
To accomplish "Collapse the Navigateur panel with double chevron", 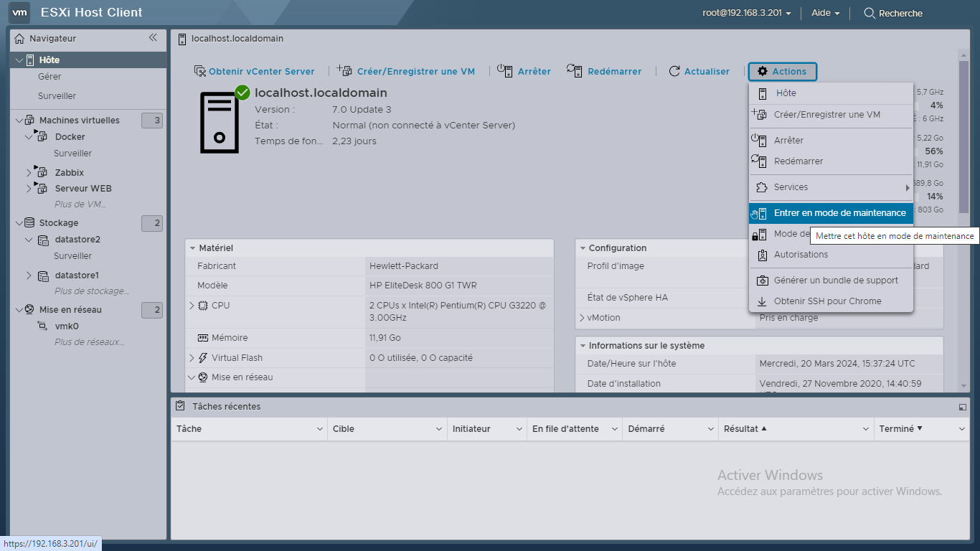I will pyautogui.click(x=153, y=38).
